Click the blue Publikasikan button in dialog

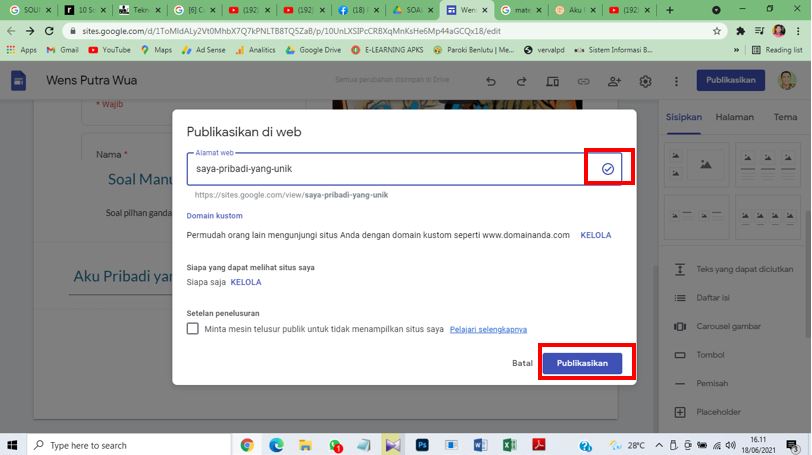coord(582,363)
